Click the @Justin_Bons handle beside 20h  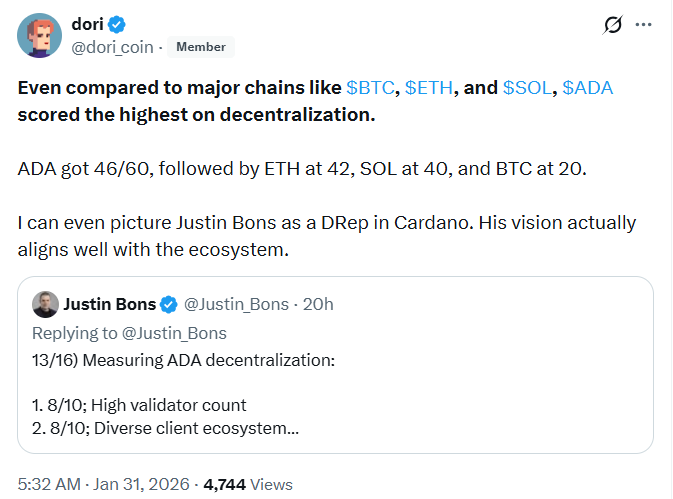[x=237, y=304]
